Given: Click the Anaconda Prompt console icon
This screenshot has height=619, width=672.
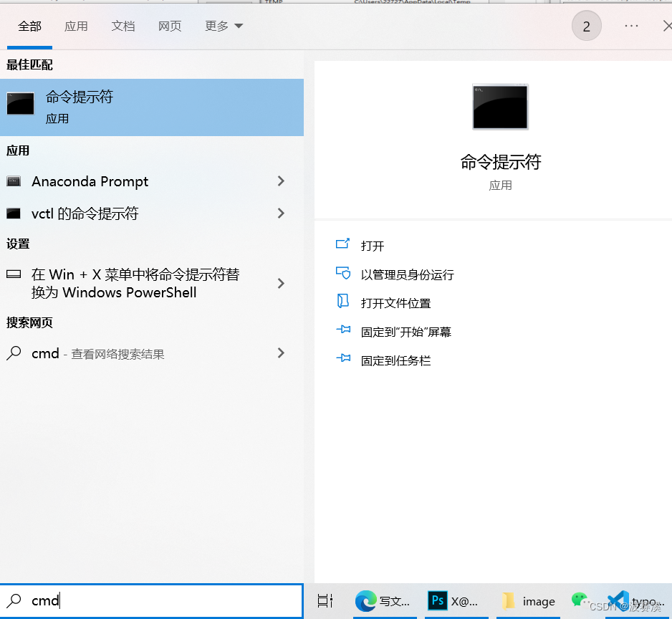Looking at the screenshot, I should tap(14, 181).
